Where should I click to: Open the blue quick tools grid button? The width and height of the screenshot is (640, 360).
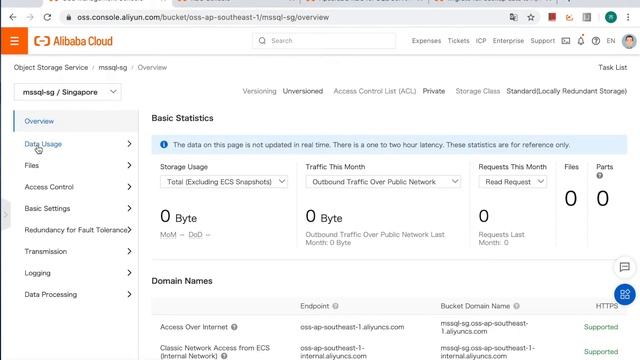(x=624, y=294)
